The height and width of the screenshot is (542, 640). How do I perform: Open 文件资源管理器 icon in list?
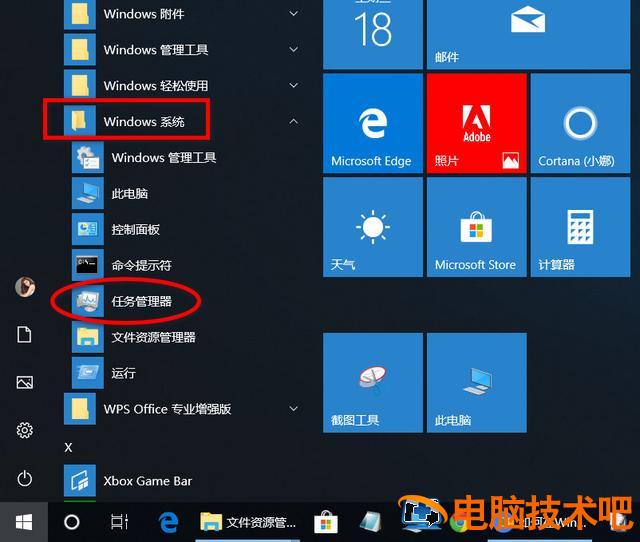[x=88, y=337]
